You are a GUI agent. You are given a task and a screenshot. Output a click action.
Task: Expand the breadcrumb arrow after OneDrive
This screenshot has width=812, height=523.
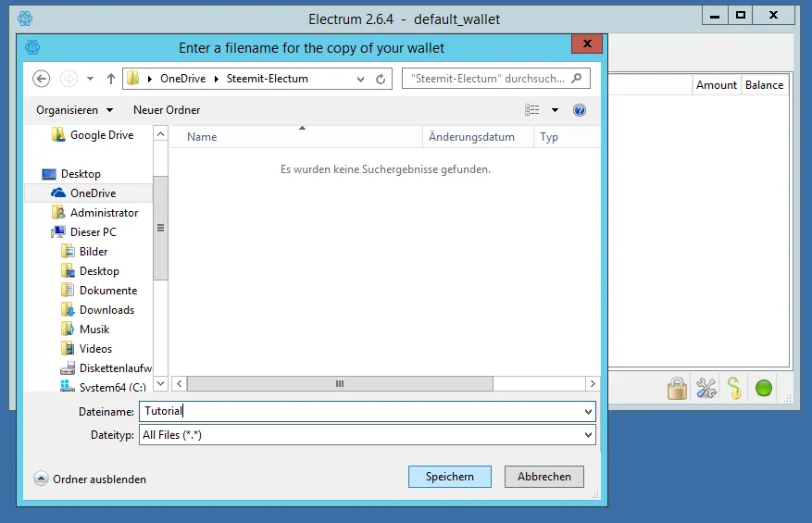point(216,79)
